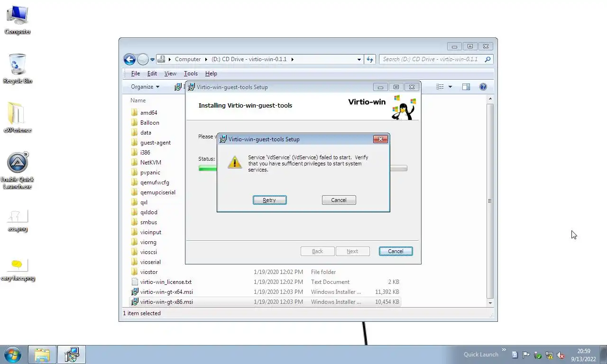Select the qxldod folder
Screen dimensions: 607x364
[x=149, y=212]
